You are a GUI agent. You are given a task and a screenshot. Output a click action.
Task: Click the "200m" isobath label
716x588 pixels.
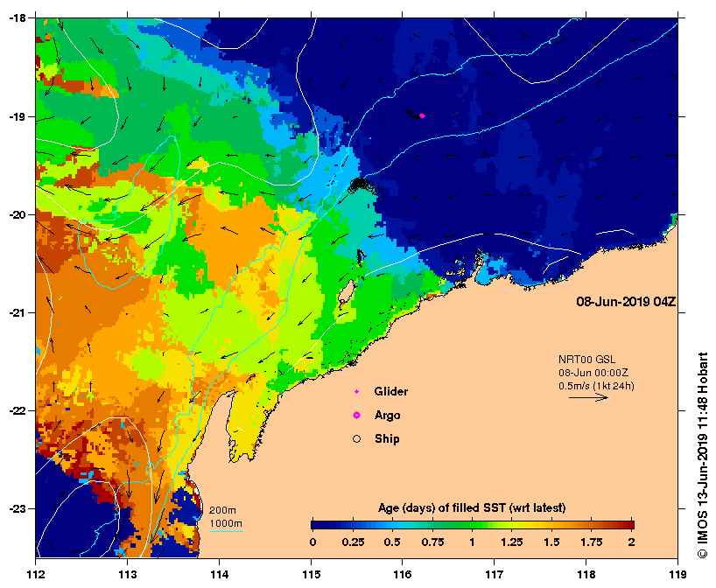click(x=222, y=510)
